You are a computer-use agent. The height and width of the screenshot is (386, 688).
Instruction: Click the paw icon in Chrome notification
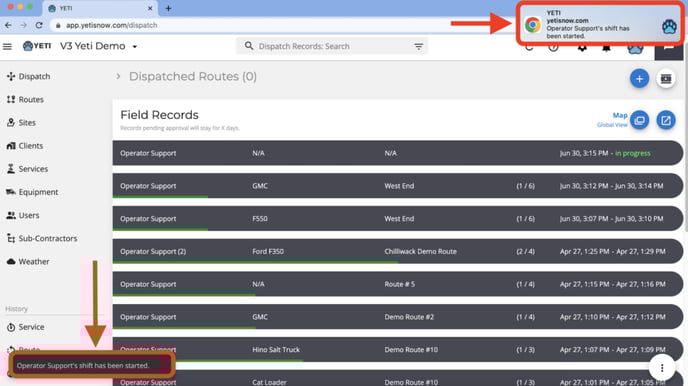pyautogui.click(x=669, y=27)
